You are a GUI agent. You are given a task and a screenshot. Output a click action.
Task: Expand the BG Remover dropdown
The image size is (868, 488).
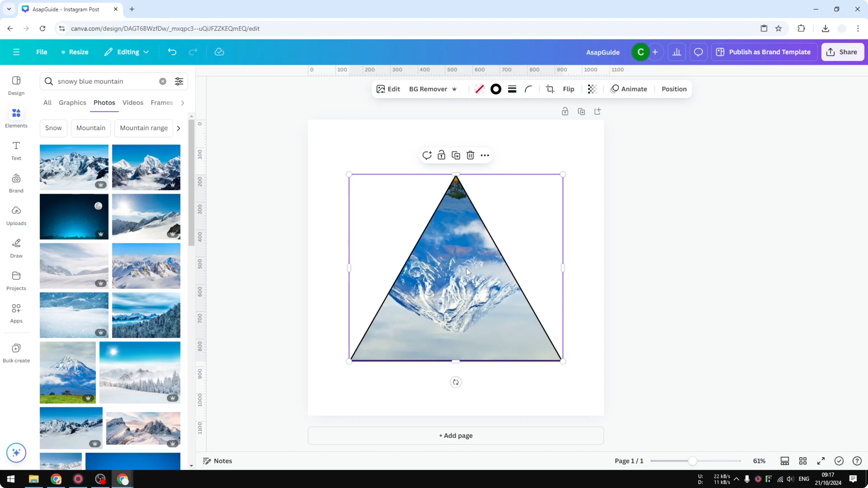(x=455, y=89)
